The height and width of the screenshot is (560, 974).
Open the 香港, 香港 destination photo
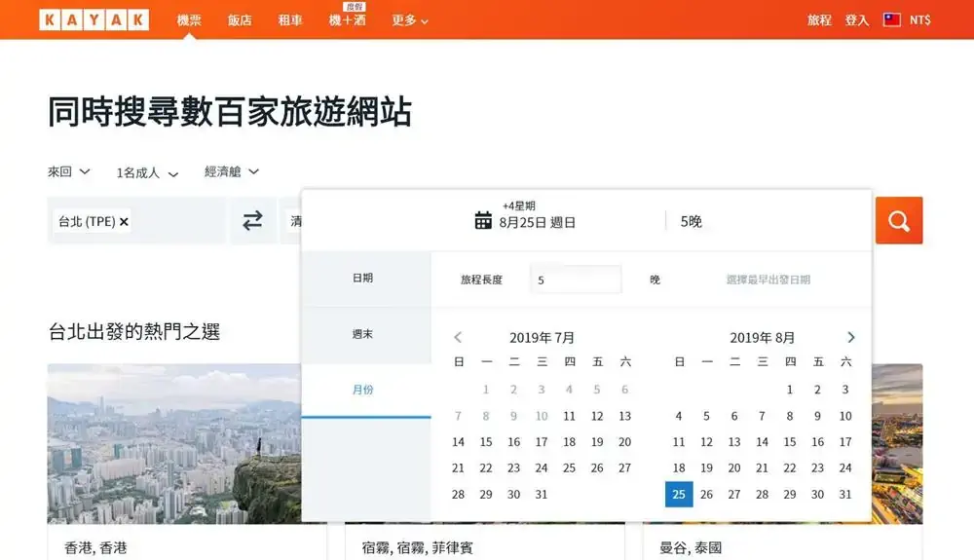tap(174, 443)
